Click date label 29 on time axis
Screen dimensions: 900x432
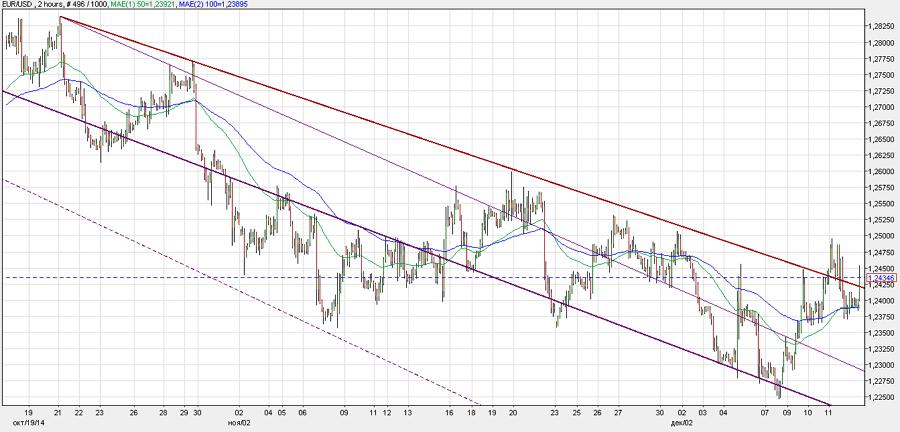click(184, 412)
